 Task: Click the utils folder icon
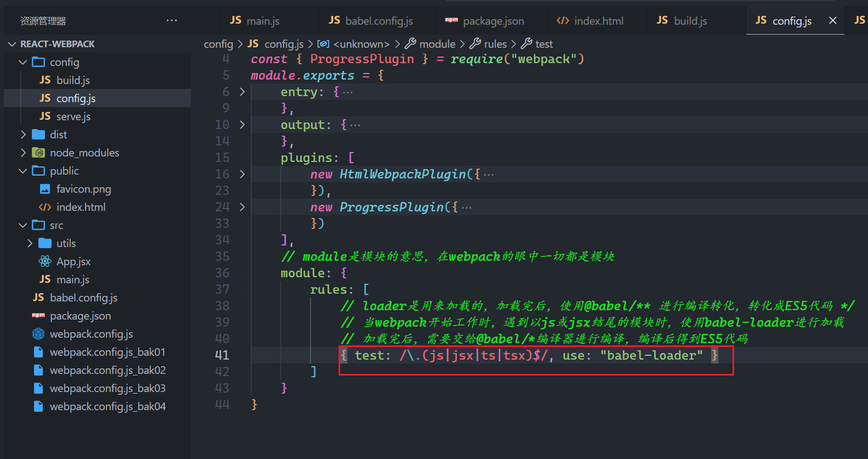tap(45, 243)
